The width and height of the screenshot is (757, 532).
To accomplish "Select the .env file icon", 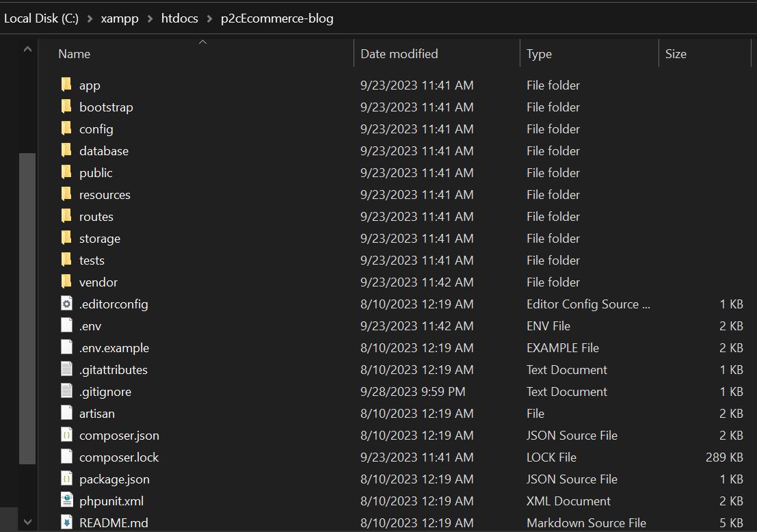I will point(66,325).
